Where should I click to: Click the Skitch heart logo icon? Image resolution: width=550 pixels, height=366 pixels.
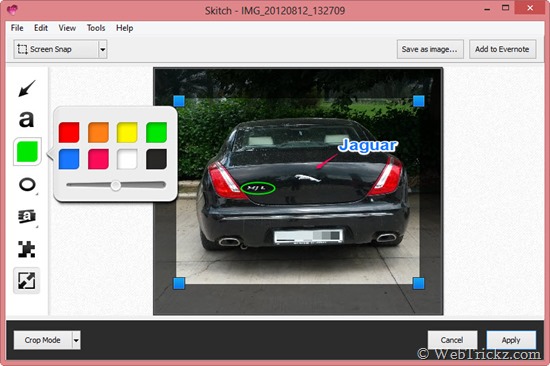12,10
